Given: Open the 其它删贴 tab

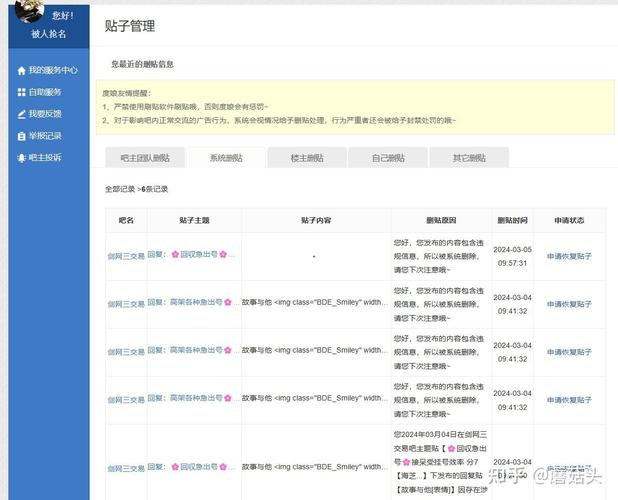Looking at the screenshot, I should point(469,158).
